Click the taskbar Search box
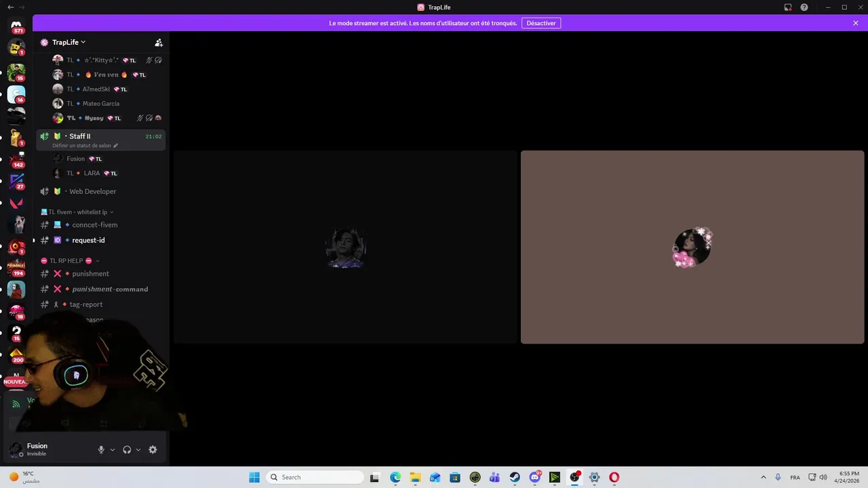Image resolution: width=868 pixels, height=488 pixels. coord(315,477)
